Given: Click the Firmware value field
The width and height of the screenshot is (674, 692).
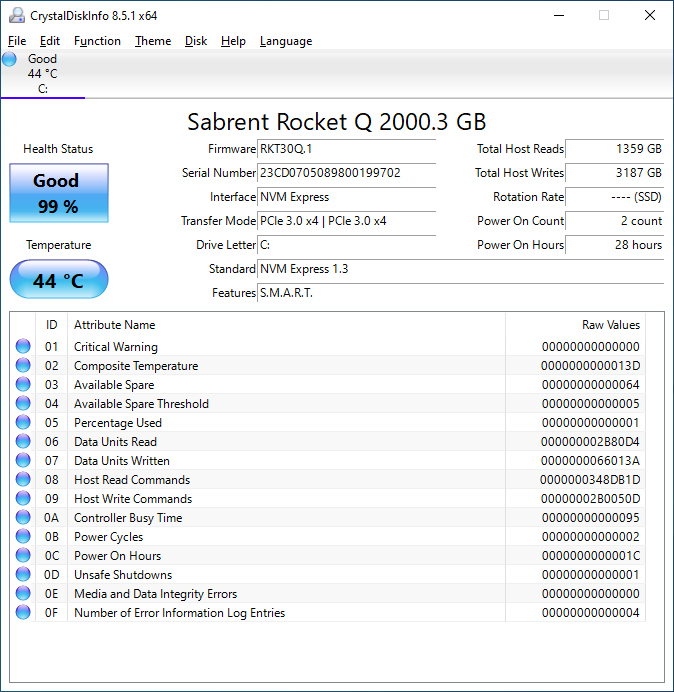Looking at the screenshot, I should point(346,149).
